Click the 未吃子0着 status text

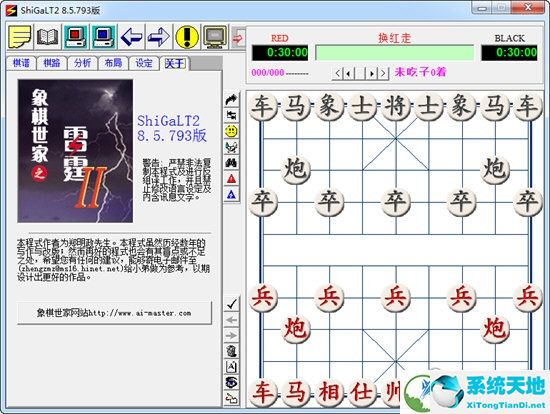420,72
